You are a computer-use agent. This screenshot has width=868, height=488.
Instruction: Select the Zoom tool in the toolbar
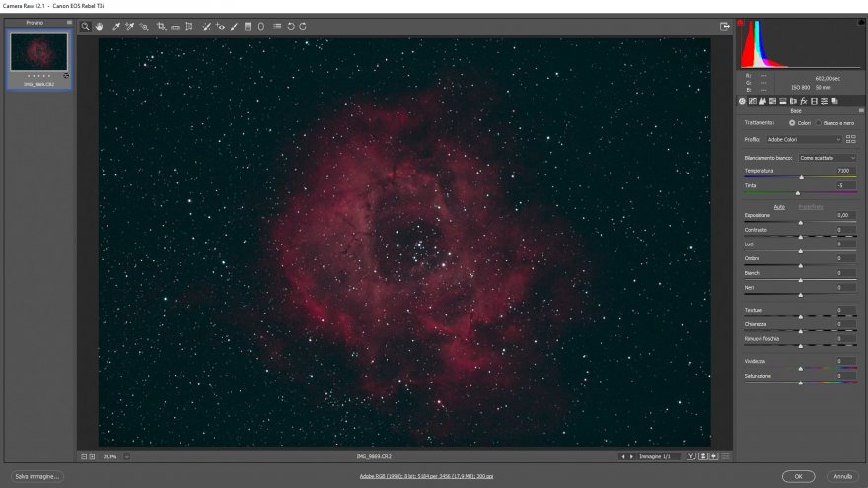pos(86,27)
